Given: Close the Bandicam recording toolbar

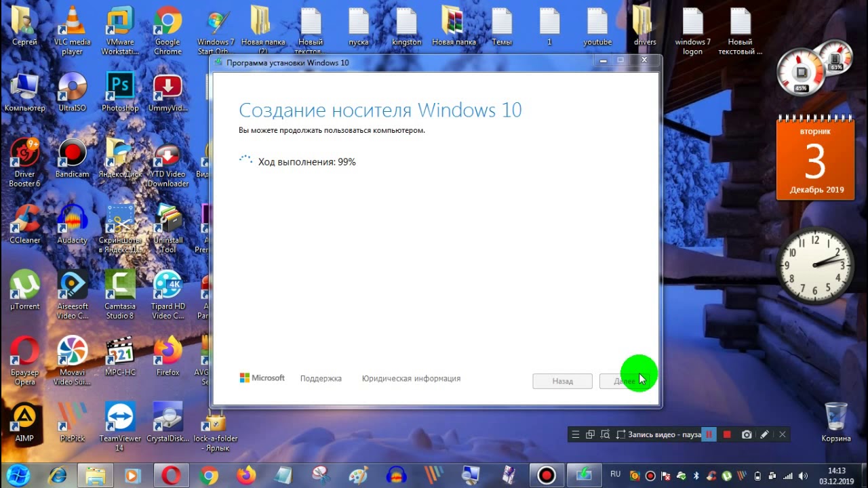Looking at the screenshot, I should (x=782, y=434).
